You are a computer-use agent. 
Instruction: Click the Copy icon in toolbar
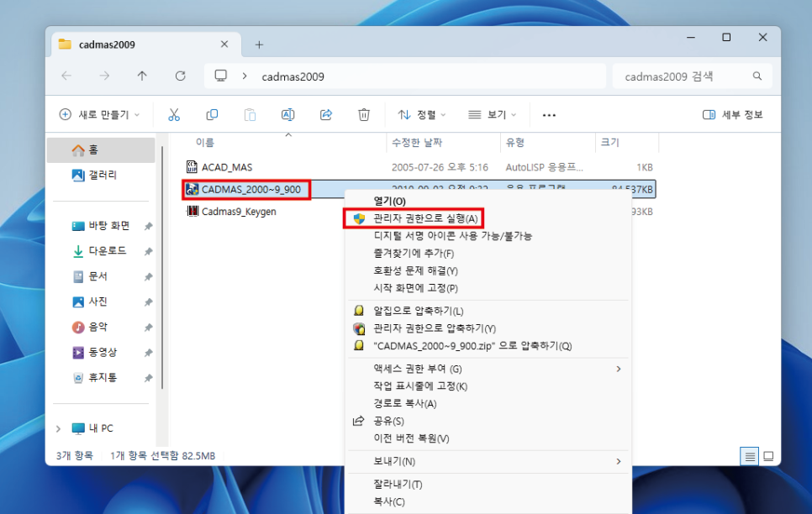click(x=212, y=115)
